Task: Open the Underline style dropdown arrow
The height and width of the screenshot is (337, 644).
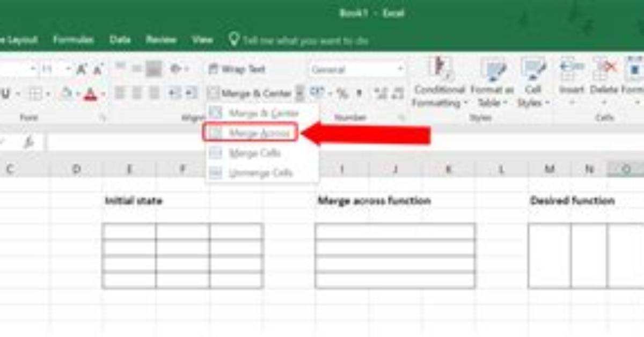Action: (18, 94)
